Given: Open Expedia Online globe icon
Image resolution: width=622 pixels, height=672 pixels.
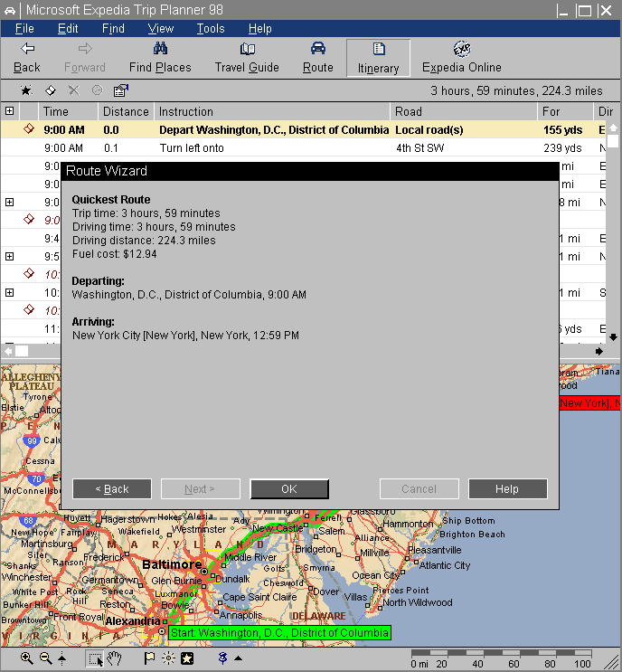Looking at the screenshot, I should coord(462,49).
